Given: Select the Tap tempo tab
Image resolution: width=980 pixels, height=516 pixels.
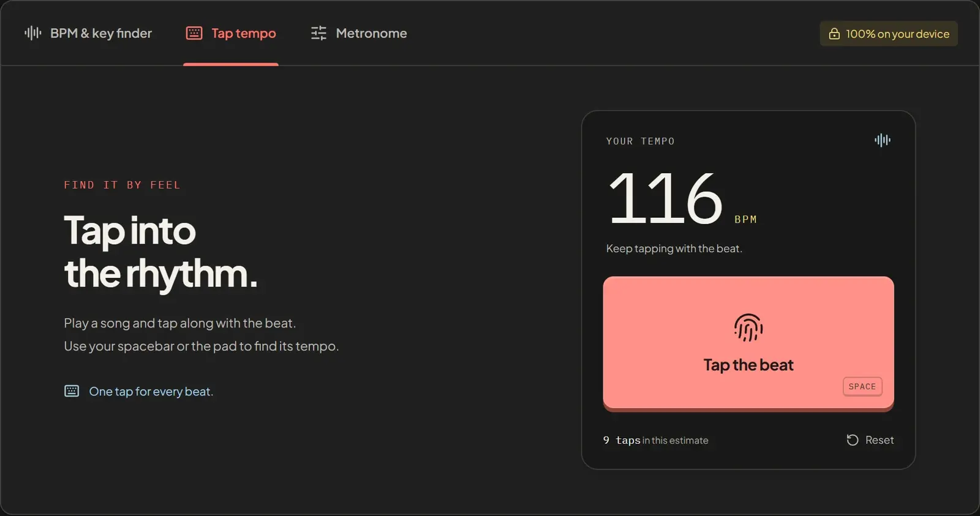Looking at the screenshot, I should pos(231,33).
